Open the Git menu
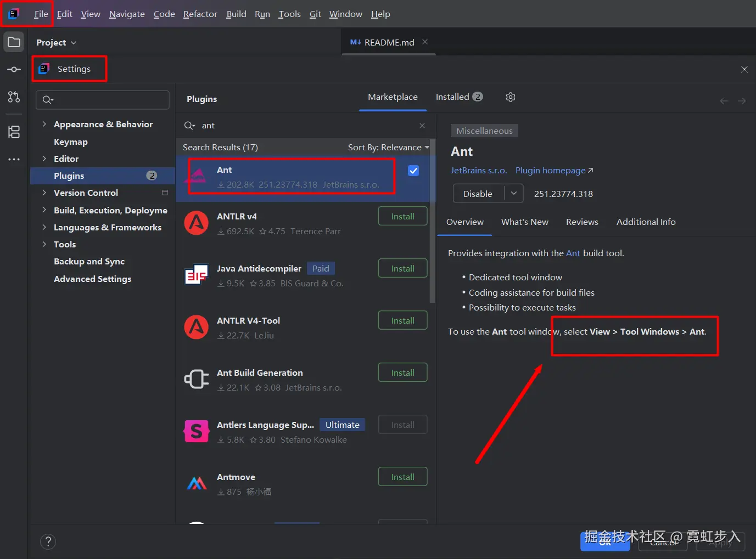 click(x=315, y=14)
